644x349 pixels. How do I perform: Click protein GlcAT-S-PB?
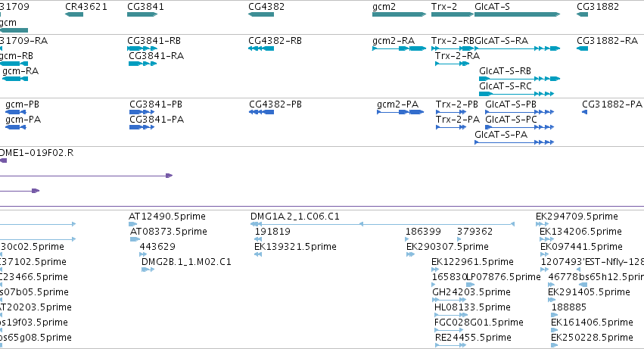(520, 112)
